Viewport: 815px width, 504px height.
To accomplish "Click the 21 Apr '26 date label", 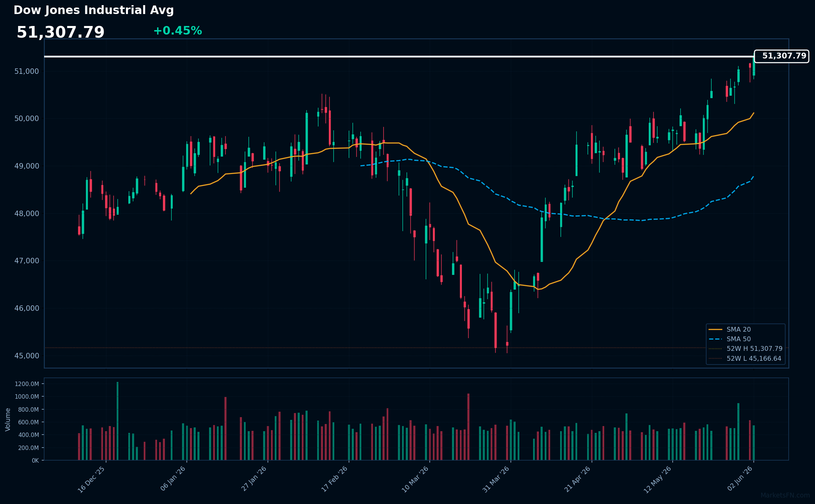I will (x=578, y=479).
